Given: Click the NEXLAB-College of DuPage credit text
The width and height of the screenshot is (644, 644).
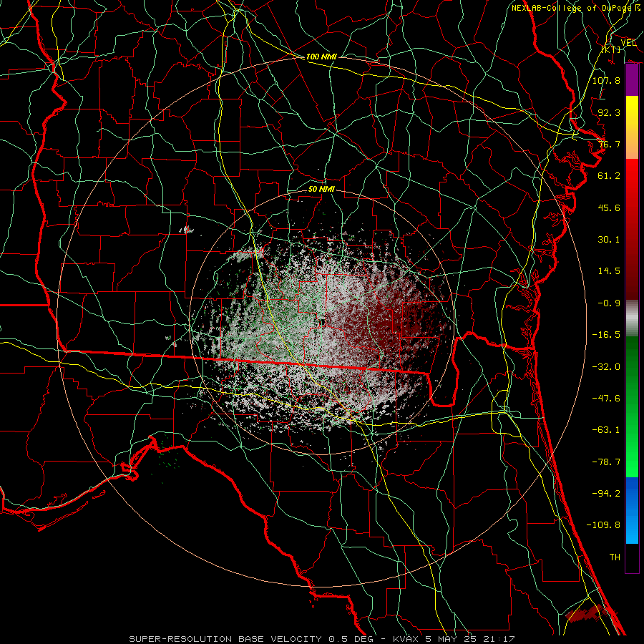Looking at the screenshot, I should pyautogui.click(x=575, y=8).
